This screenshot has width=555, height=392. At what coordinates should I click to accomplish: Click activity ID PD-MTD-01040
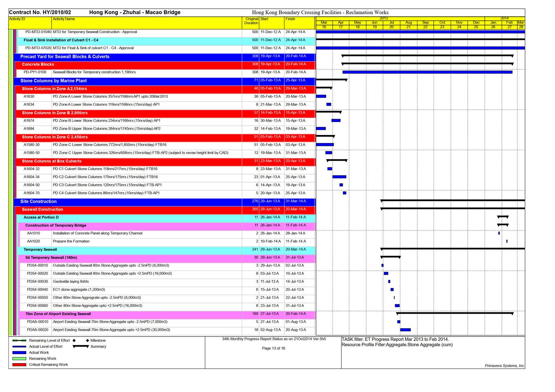coord(38,32)
